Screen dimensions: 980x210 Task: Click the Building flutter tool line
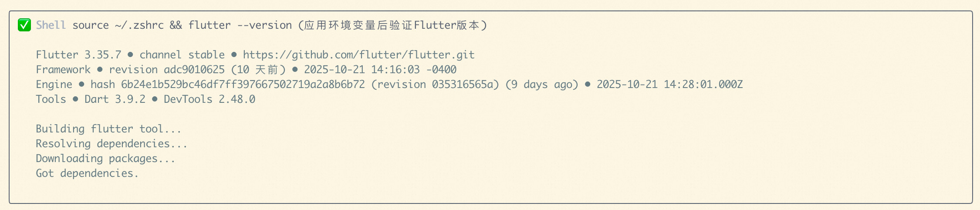point(108,129)
